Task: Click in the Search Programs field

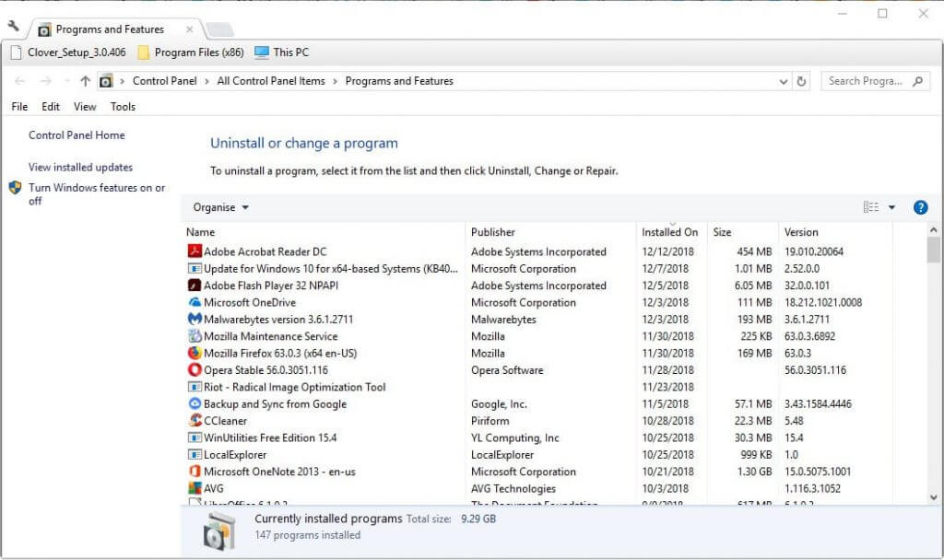Action: 865,81
